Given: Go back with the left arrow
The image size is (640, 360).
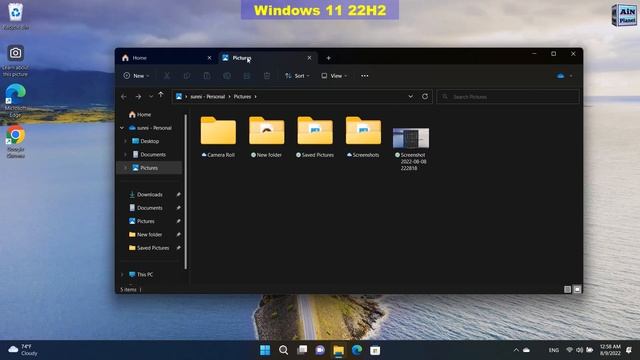Looking at the screenshot, I should click(124, 97).
